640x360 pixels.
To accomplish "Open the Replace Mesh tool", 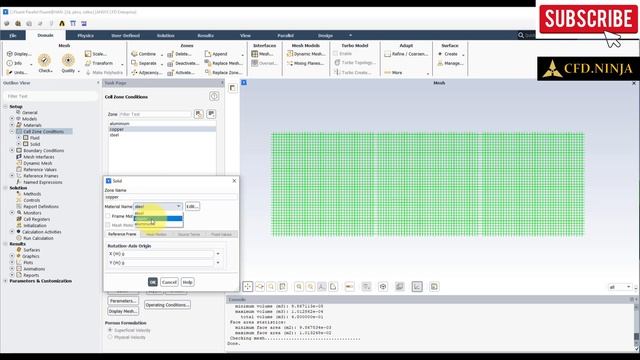I will 223,63.
